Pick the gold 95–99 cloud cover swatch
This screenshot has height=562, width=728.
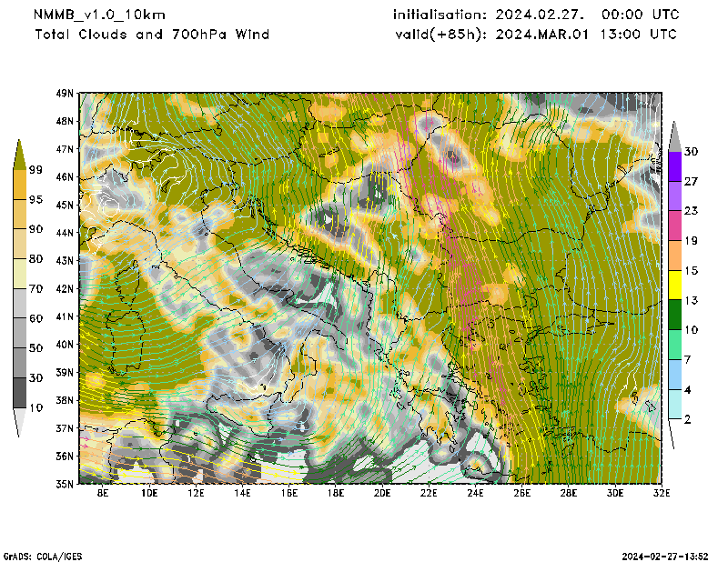pyautogui.click(x=19, y=185)
